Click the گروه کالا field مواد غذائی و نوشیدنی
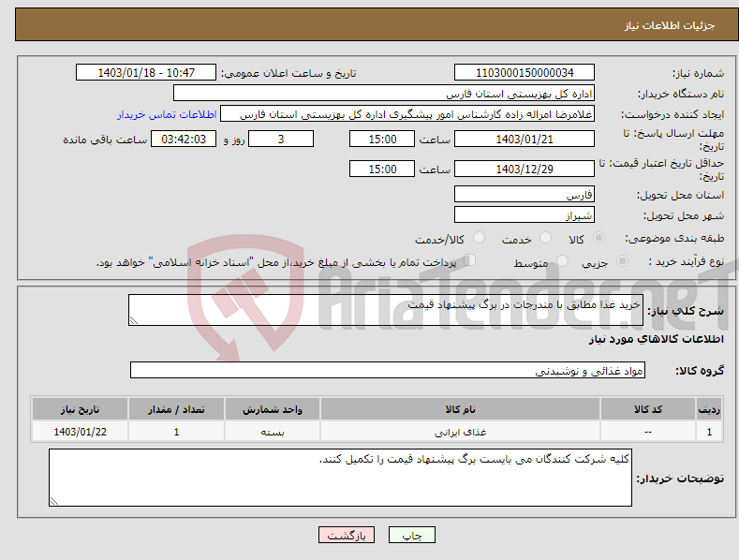This screenshot has width=739, height=560. point(388,371)
